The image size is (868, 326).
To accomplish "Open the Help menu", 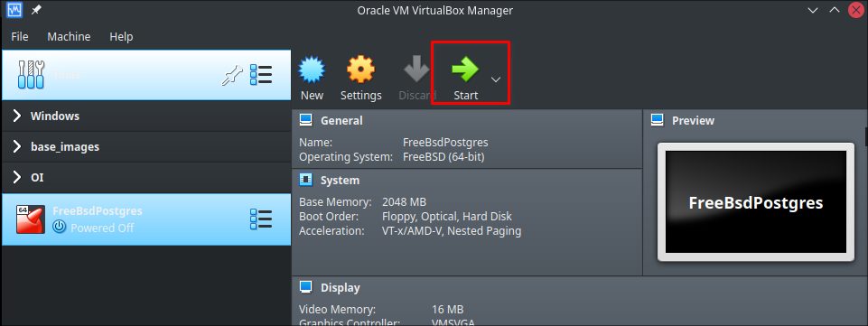I will (x=121, y=36).
